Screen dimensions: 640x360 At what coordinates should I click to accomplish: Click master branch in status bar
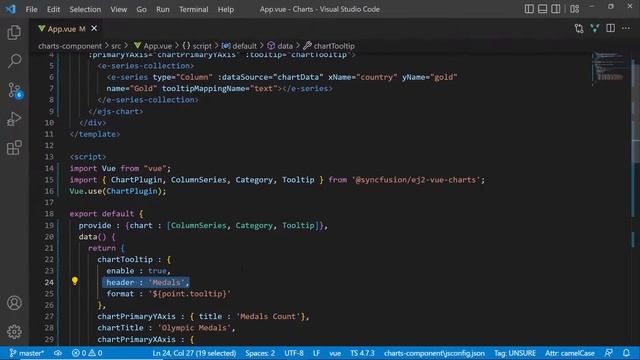pos(27,353)
